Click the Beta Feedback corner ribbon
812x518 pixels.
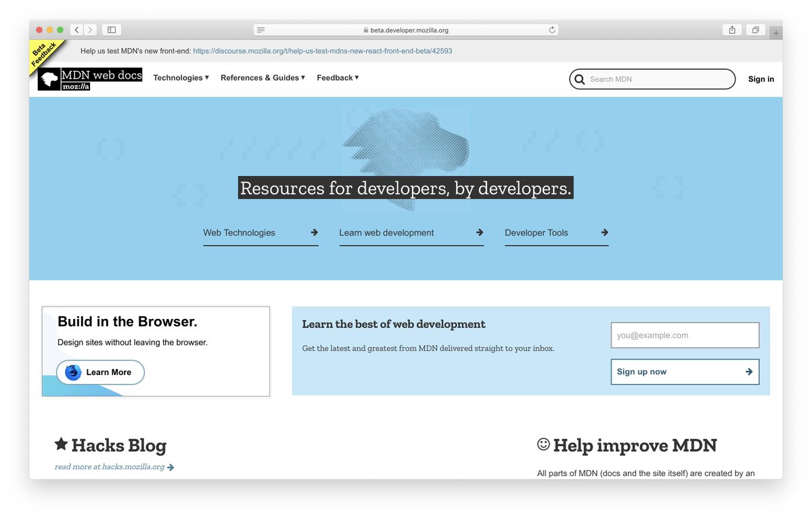[x=45, y=56]
